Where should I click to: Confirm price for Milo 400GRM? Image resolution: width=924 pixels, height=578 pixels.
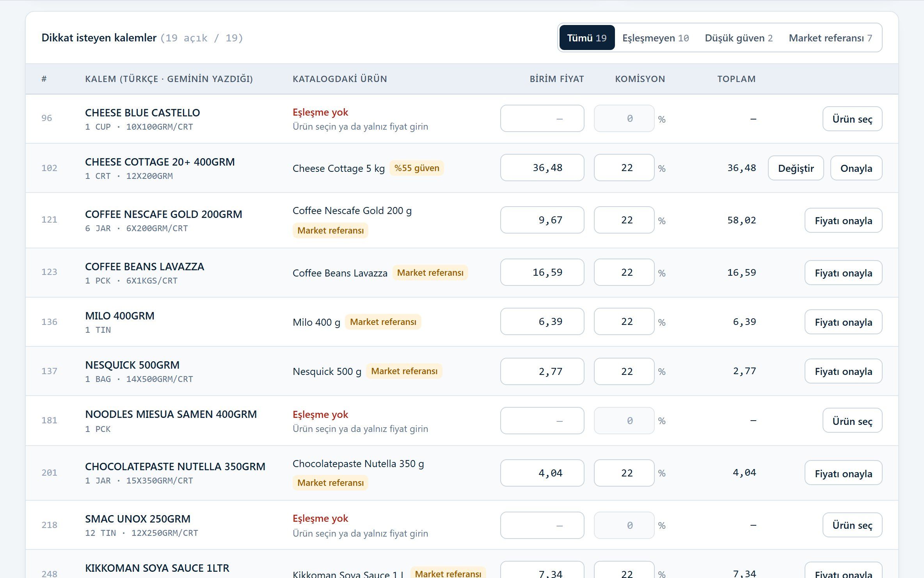point(843,322)
